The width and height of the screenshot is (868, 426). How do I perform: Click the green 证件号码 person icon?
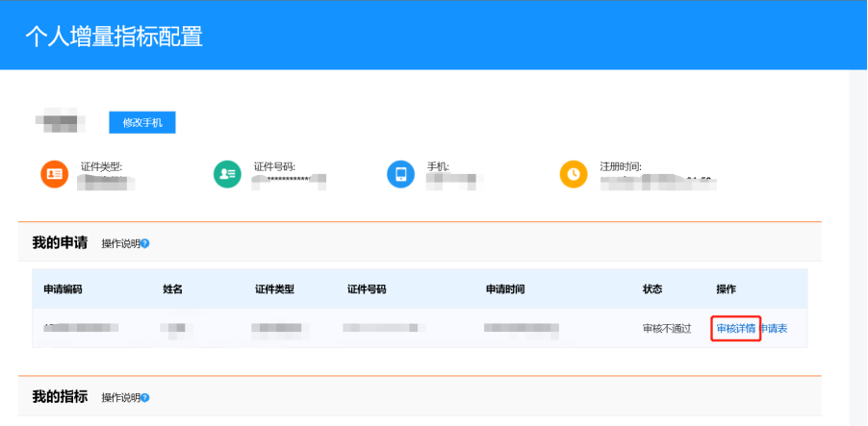coord(227,174)
